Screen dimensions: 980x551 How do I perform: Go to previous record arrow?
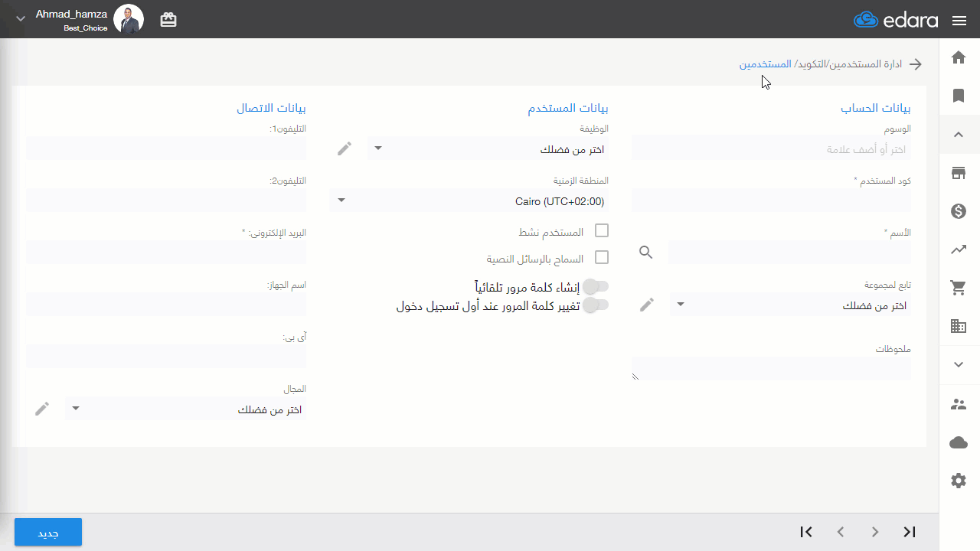(841, 532)
